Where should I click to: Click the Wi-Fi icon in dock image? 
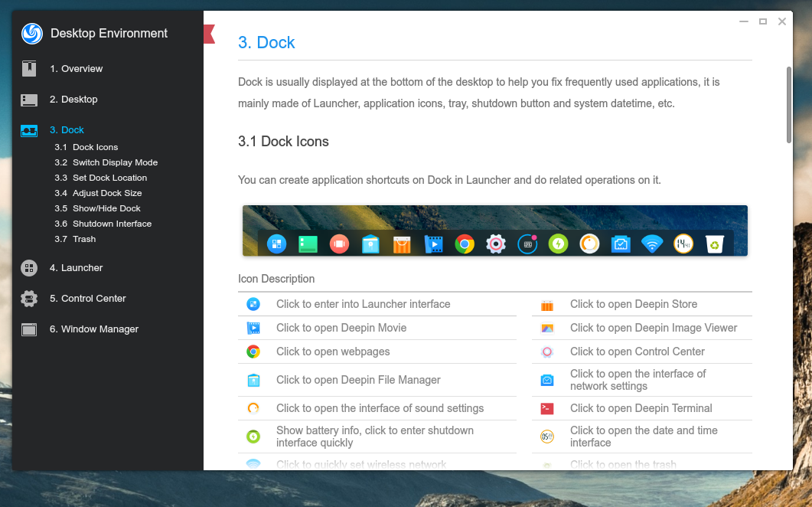coord(652,244)
